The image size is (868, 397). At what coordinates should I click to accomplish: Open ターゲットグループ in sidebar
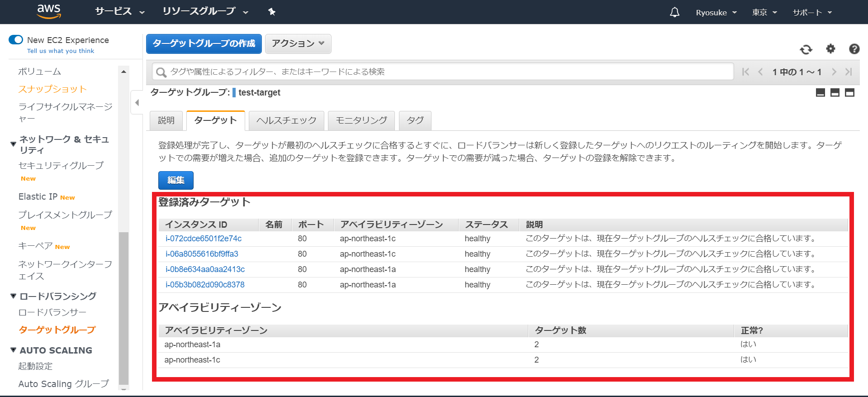click(x=57, y=330)
